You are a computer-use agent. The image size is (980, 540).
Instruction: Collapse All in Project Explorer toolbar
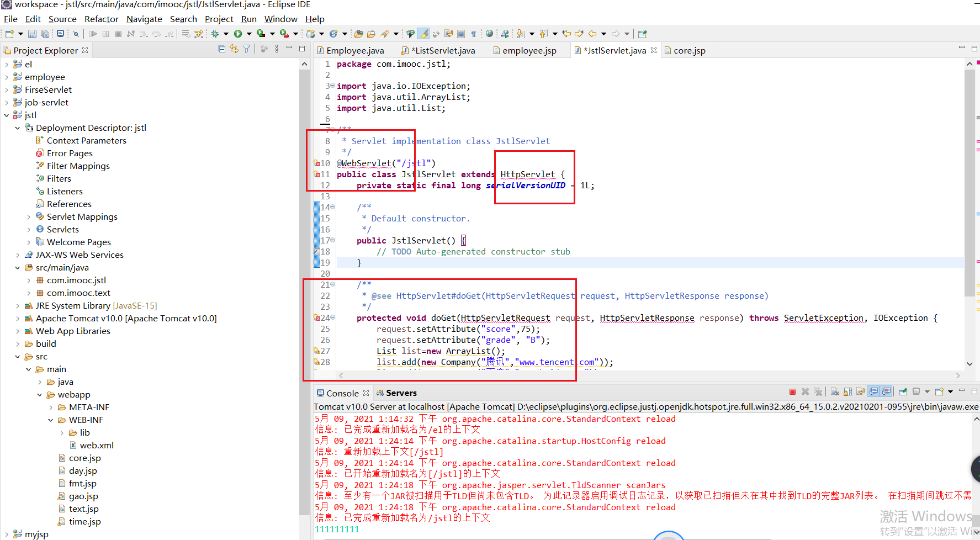tap(221, 49)
